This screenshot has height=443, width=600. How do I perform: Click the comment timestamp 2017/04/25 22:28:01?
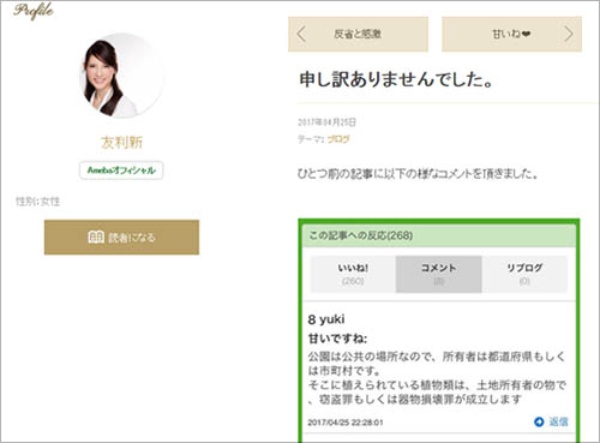click(345, 422)
